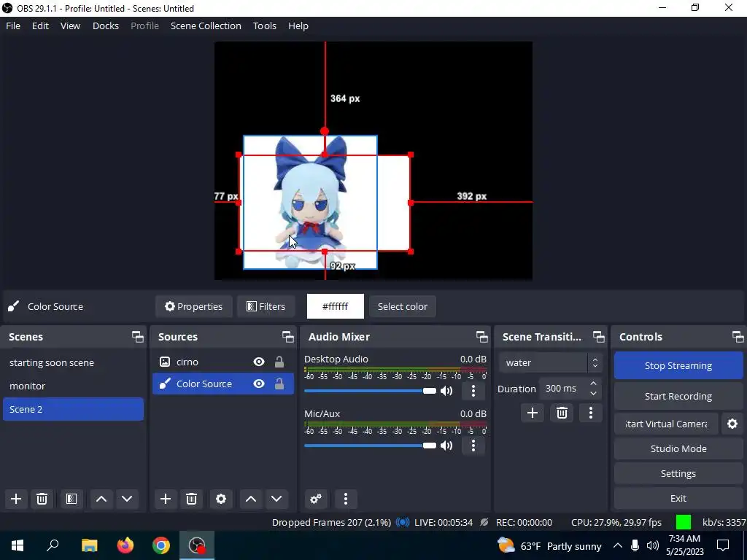This screenshot has width=747, height=560.
Task: Open the Tools menu
Action: [x=264, y=26]
